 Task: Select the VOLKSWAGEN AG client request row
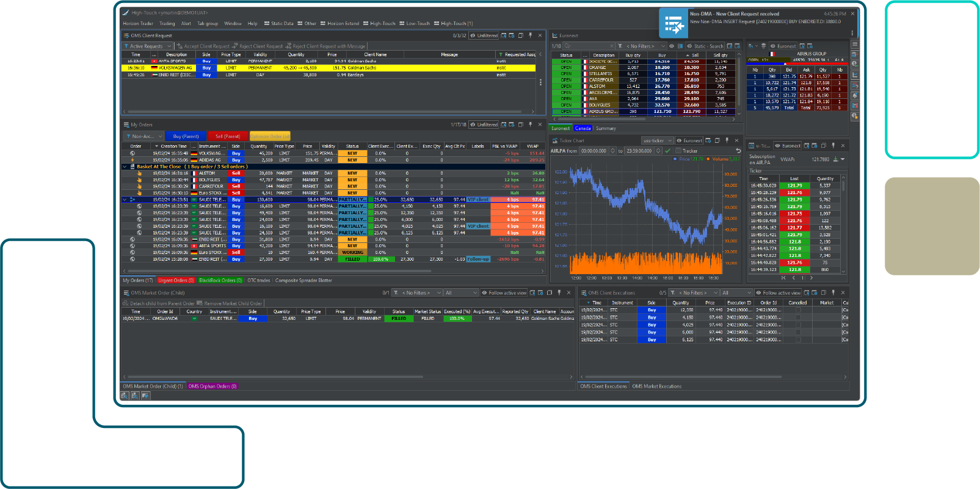pyautogui.click(x=329, y=68)
